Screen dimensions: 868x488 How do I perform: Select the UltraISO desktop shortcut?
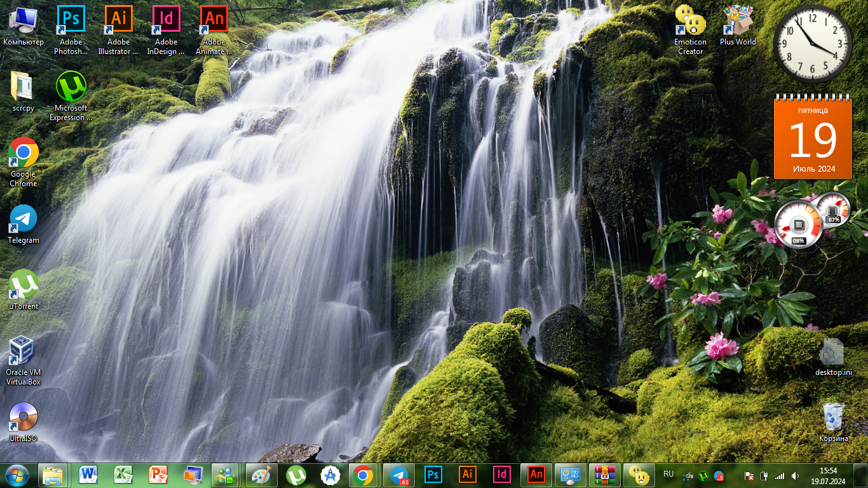click(x=23, y=417)
